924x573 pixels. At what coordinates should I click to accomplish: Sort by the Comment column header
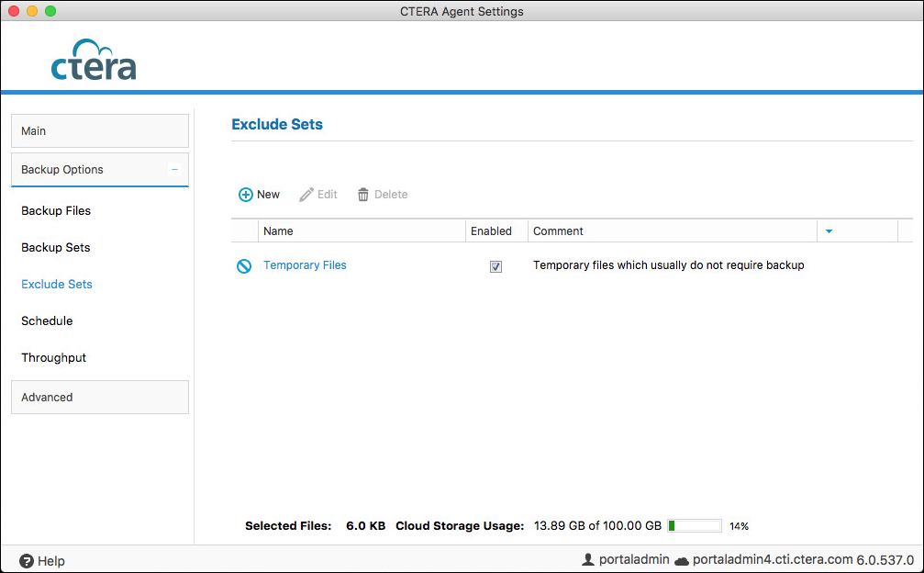(673, 231)
